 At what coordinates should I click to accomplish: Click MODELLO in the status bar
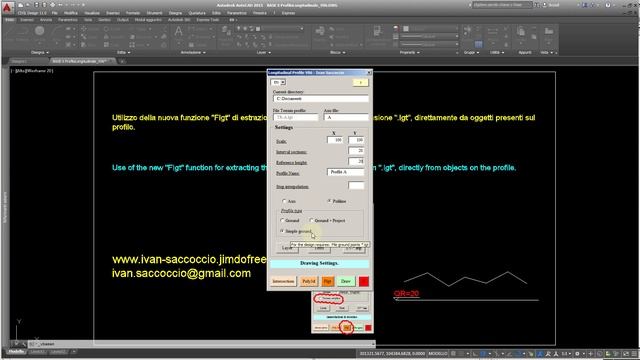(438, 353)
